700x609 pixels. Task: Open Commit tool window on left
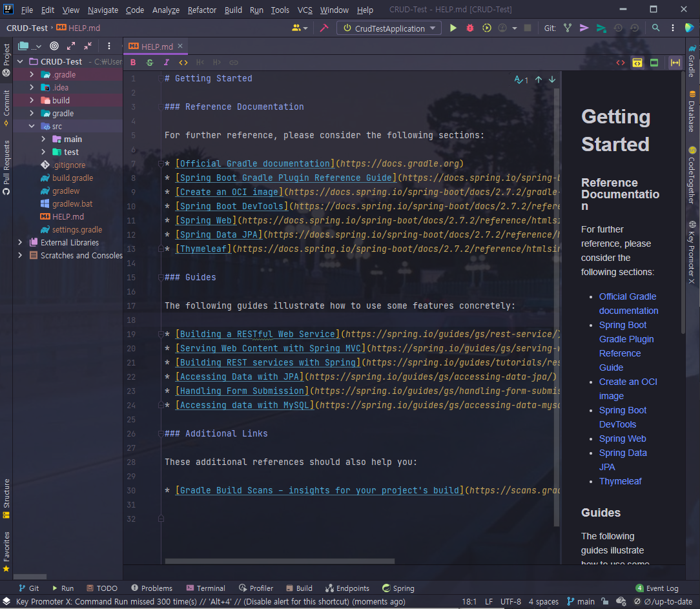point(6,108)
